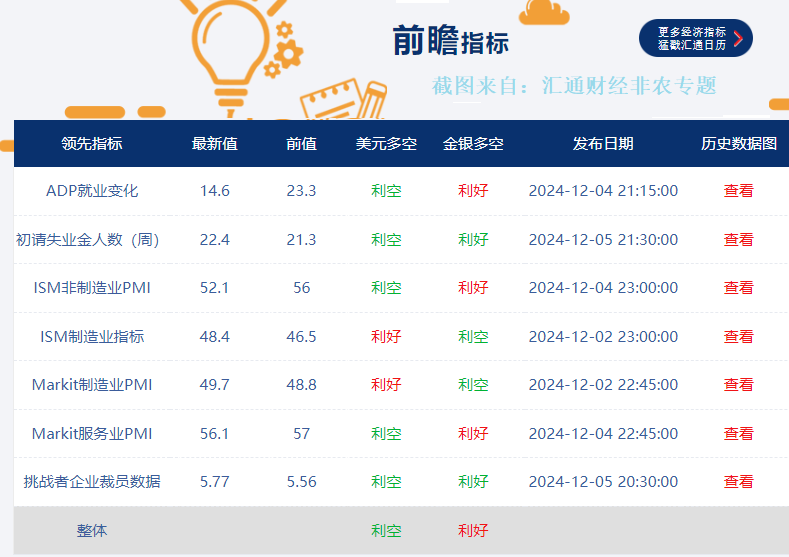Click the previous value 23.3
The height and width of the screenshot is (557, 789).
click(x=301, y=191)
